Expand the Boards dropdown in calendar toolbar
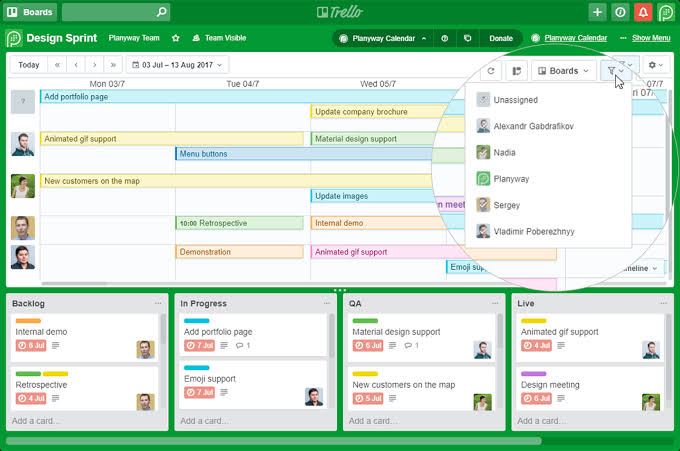Viewport: 680px width, 451px height. point(564,71)
